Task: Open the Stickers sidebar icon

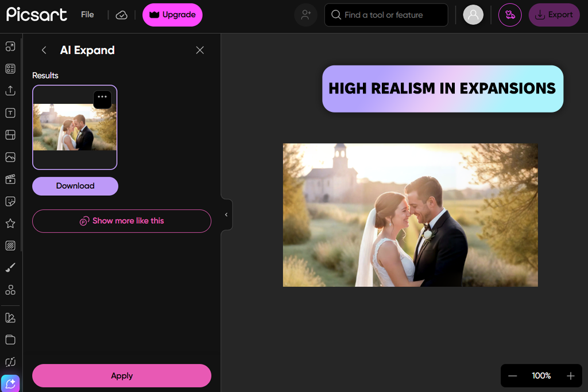Action: click(10, 201)
